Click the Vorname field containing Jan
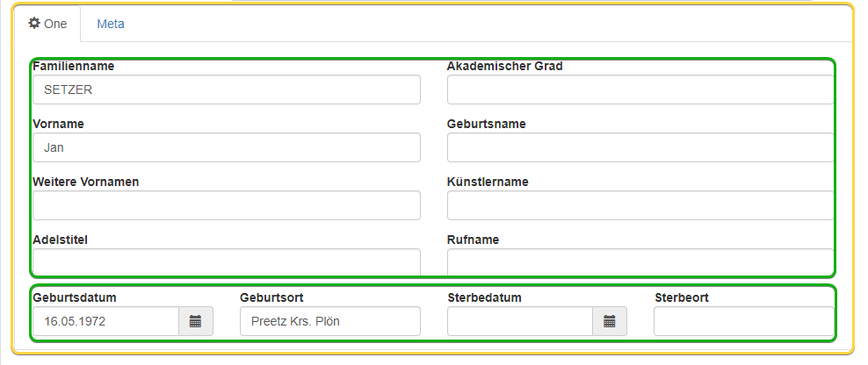This screenshot has width=868, height=365. pos(227,147)
